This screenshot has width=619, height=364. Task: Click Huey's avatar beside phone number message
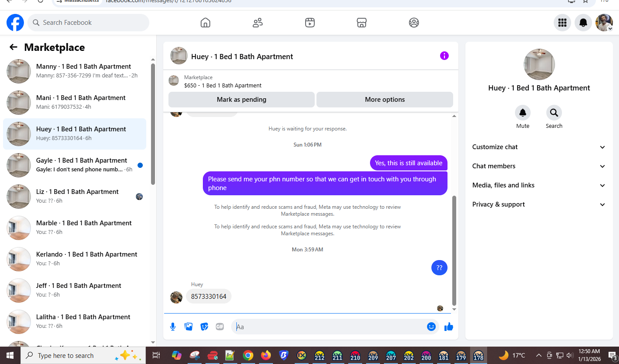click(176, 297)
